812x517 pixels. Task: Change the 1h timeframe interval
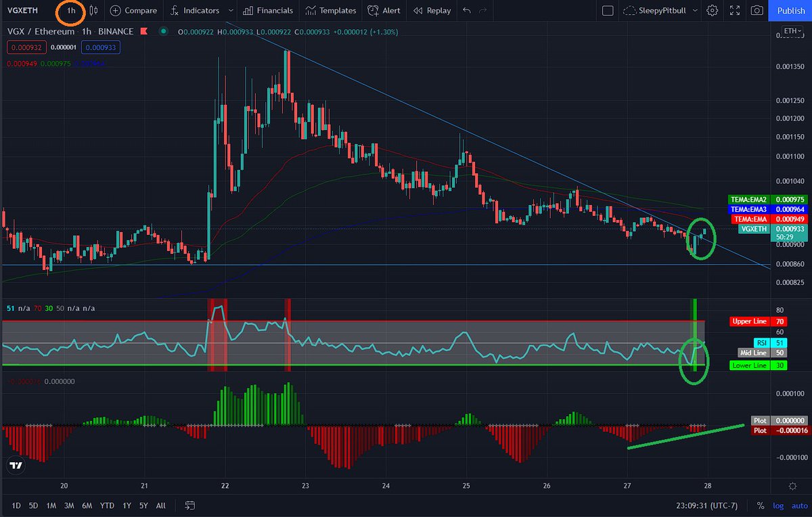(71, 11)
